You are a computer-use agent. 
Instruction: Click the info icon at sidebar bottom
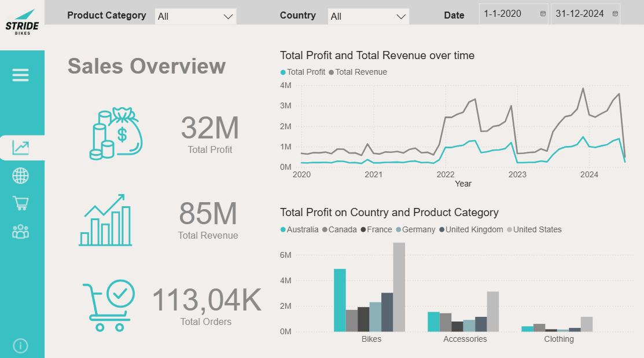(x=21, y=346)
